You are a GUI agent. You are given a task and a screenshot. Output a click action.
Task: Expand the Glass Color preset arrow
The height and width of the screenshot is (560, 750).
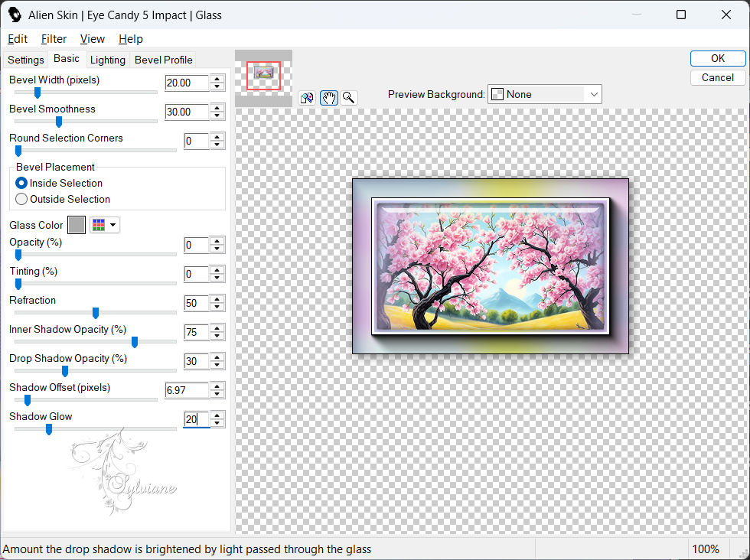pos(113,225)
